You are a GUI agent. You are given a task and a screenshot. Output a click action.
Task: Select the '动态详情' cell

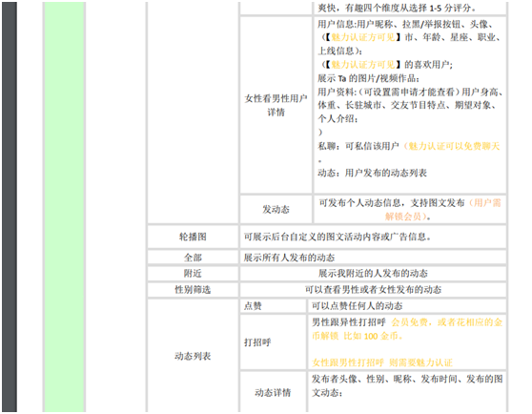tap(273, 393)
